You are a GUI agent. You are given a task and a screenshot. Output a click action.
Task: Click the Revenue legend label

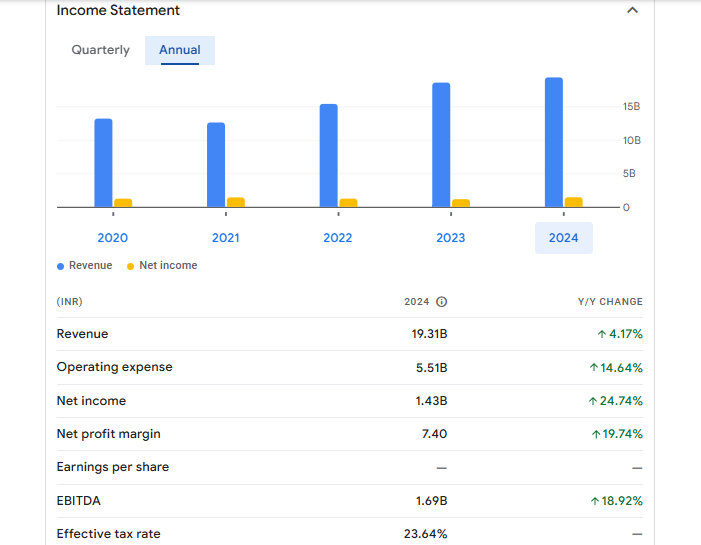pyautogui.click(x=90, y=266)
